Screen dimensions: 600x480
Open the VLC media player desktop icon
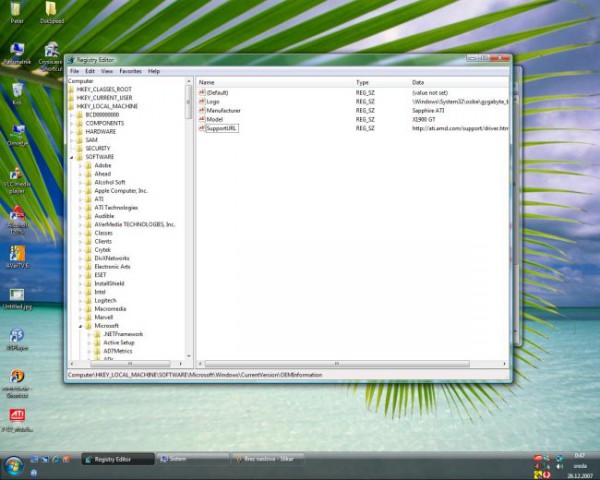click(x=17, y=180)
